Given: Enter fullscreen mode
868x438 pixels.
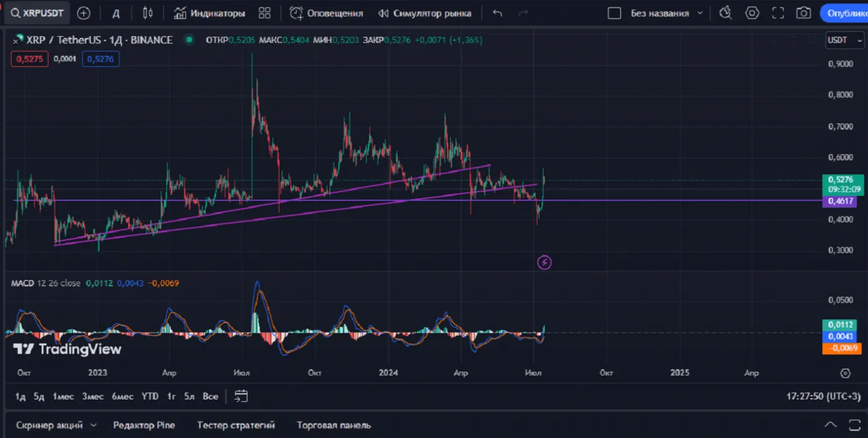Looking at the screenshot, I should (x=778, y=13).
